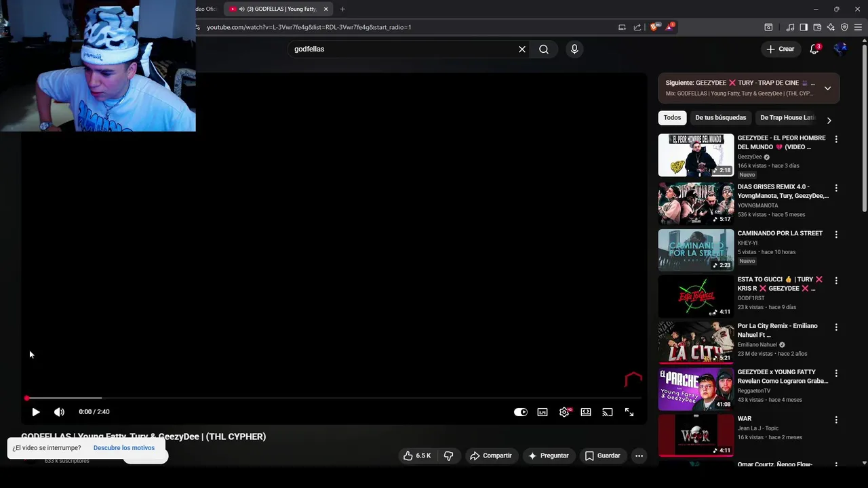
Task: Open the media control music-note icon
Action: (790, 27)
